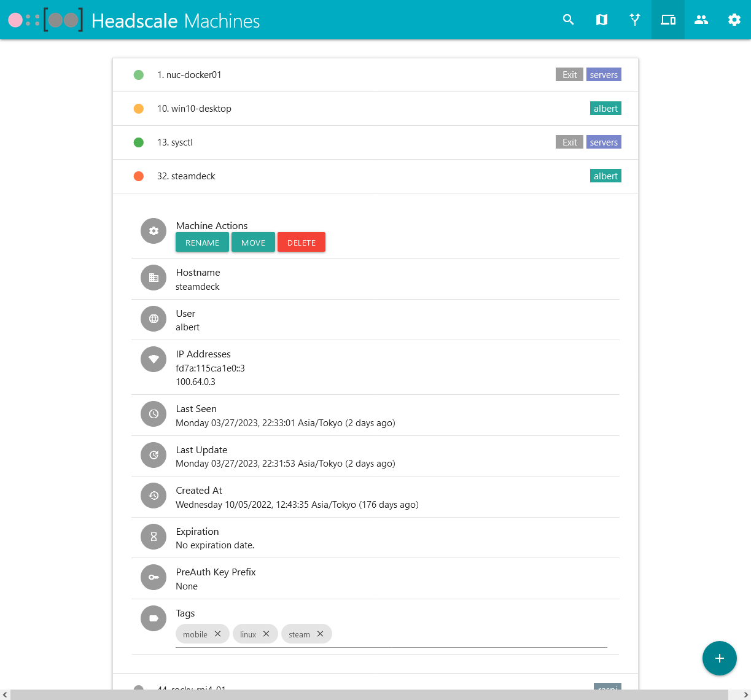The height and width of the screenshot is (700, 751).
Task: Expand the 10. win10-desktop machine row
Action: (375, 109)
